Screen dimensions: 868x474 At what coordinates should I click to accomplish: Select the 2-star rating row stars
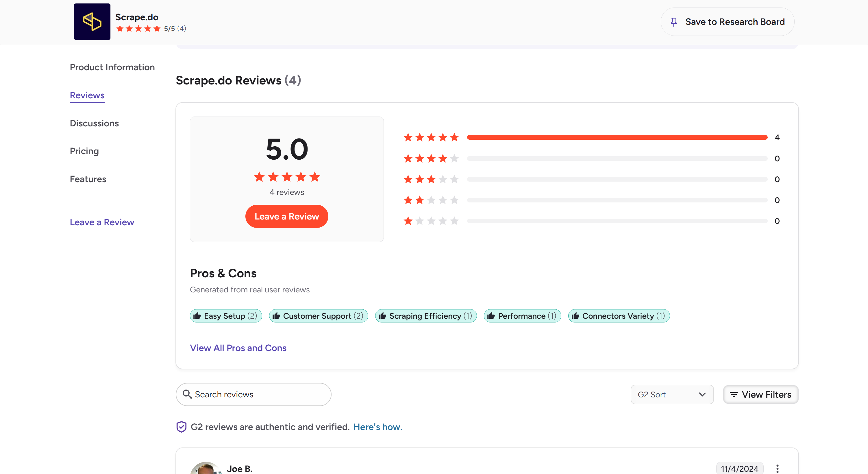431,200
